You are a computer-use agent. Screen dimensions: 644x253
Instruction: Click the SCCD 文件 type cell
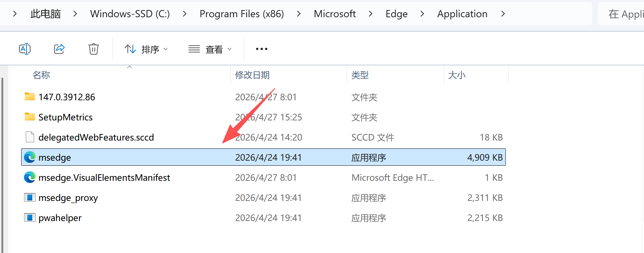coord(373,137)
